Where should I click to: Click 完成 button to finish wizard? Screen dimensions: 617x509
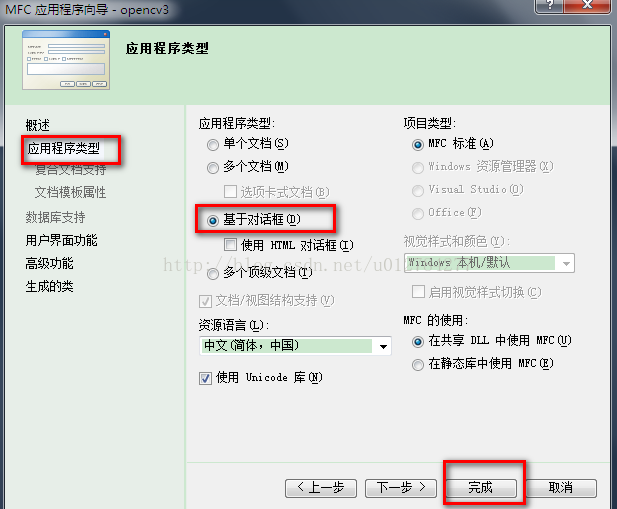click(480, 488)
